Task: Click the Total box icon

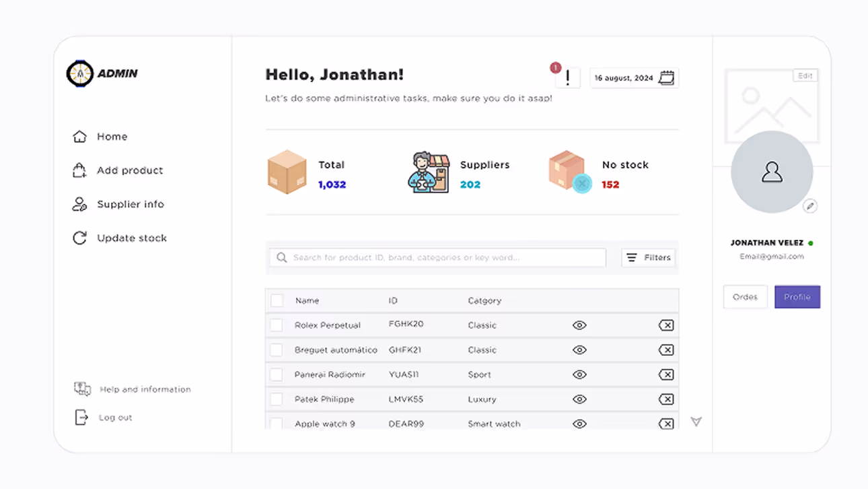Action: tap(287, 172)
